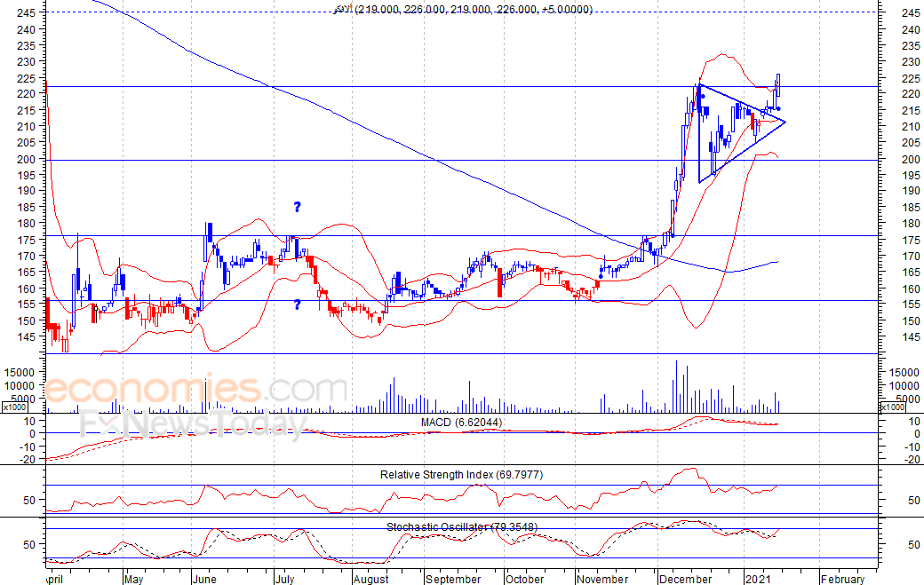Click the tallest December volume bar
The image size is (924, 585).
coord(676,387)
